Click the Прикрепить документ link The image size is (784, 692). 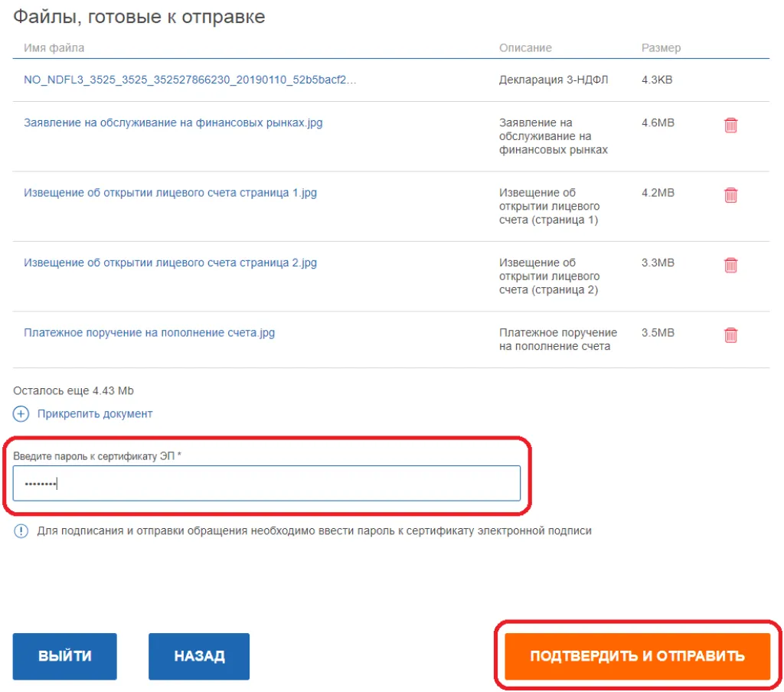(95, 413)
